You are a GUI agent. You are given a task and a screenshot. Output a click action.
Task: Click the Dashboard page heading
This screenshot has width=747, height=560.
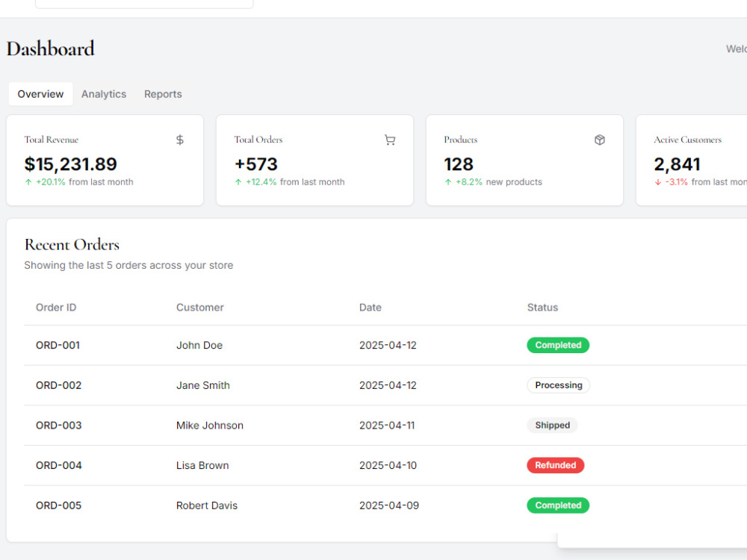click(51, 49)
